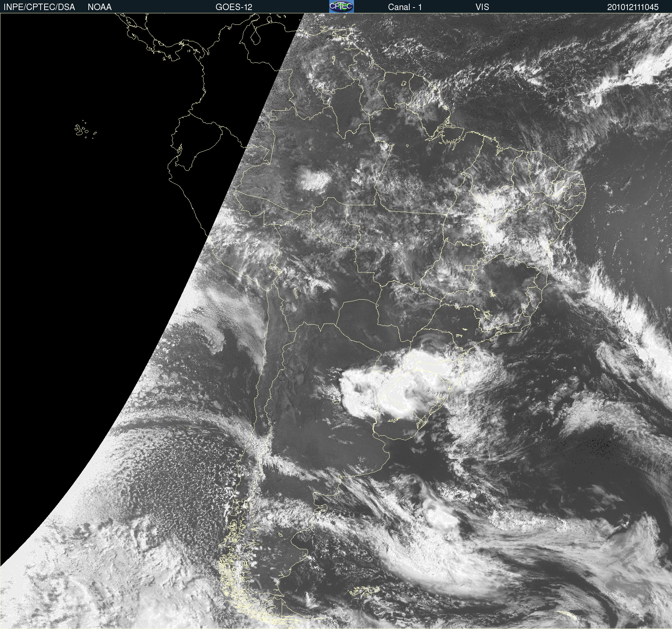
Task: Click the INPE/CPTEC/DSA header text
Action: pos(39,7)
